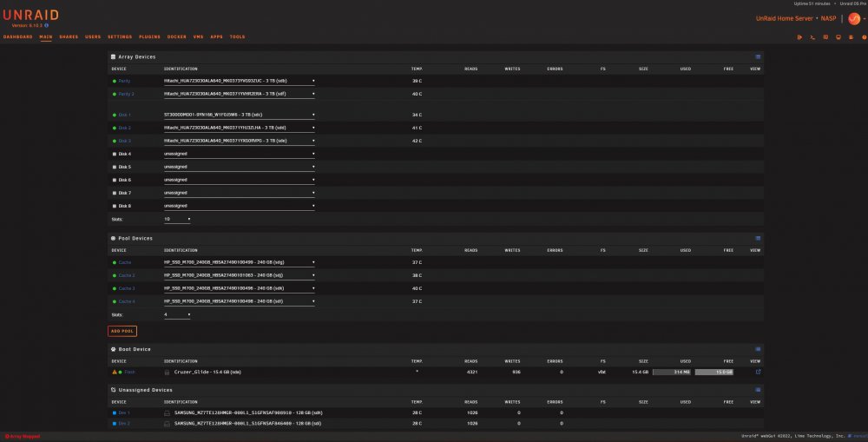
Task: Click the blue status square for Dev 2
Action: (115, 423)
